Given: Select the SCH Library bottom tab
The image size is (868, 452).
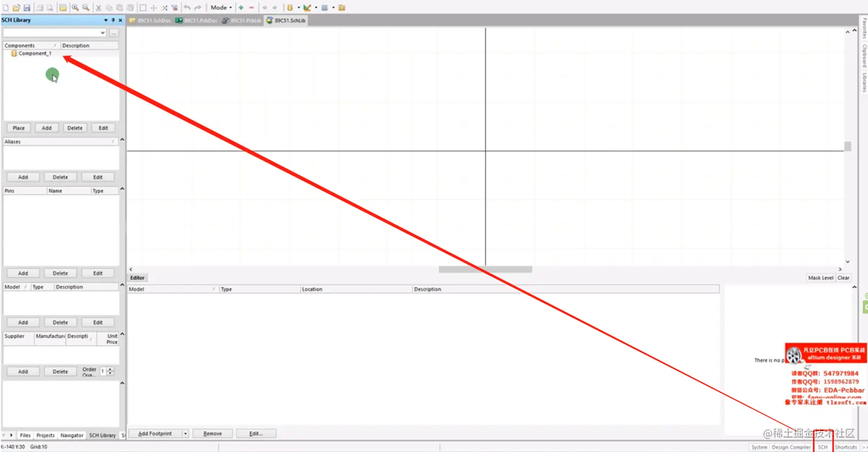Looking at the screenshot, I should 102,435.
